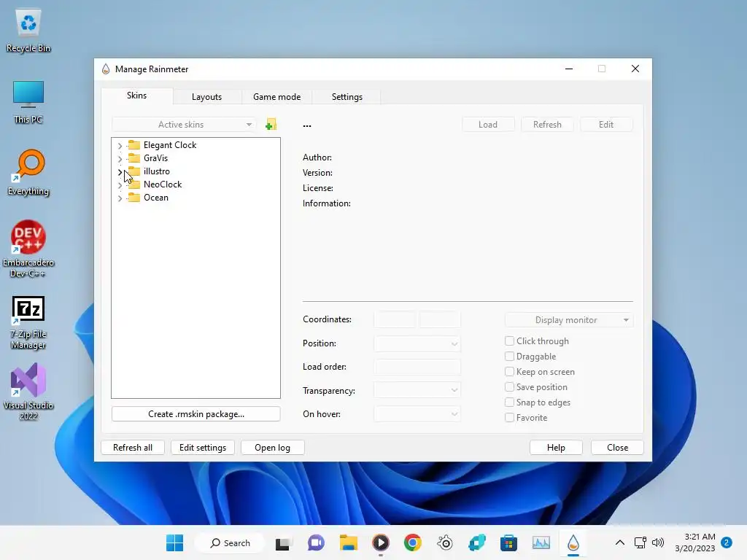
Task: Click the taskbar Search box
Action: [x=230, y=542]
